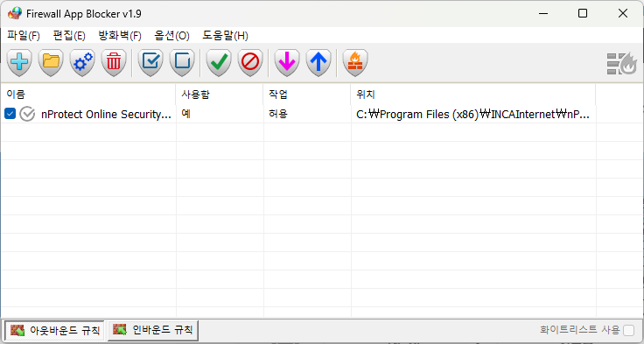Move rule down with magenta arrow
The width and height of the screenshot is (644, 344).
(x=287, y=62)
